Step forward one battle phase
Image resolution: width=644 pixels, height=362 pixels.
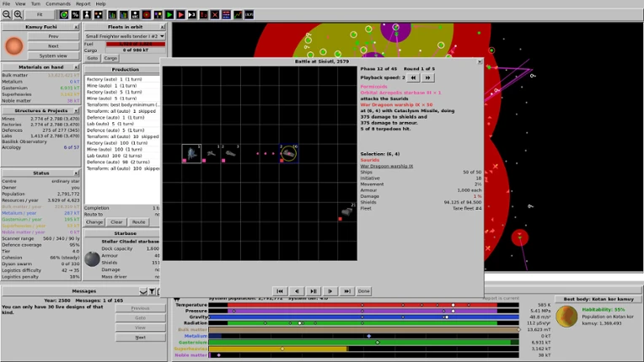point(330,291)
